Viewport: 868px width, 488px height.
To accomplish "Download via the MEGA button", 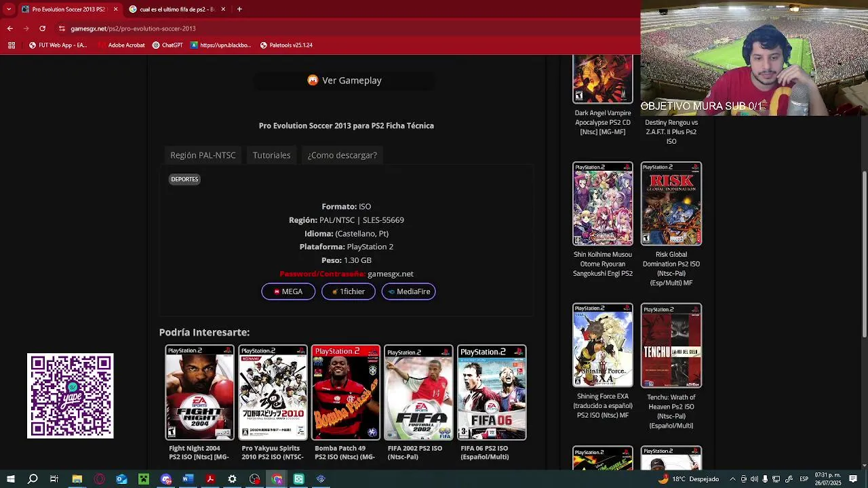I will click(288, 291).
